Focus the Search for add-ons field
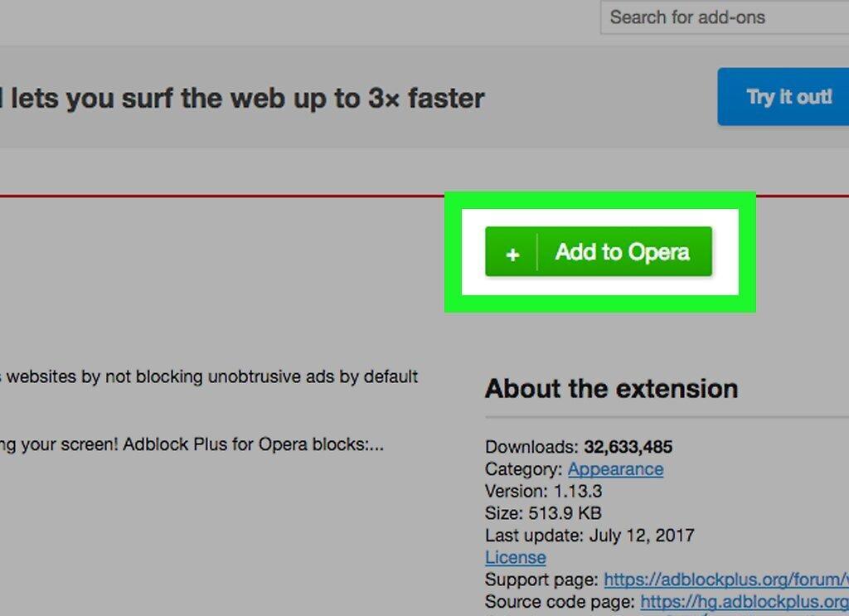 [725, 17]
